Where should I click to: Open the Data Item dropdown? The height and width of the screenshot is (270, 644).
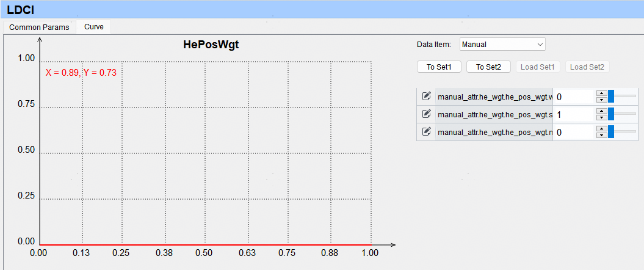[x=502, y=44]
